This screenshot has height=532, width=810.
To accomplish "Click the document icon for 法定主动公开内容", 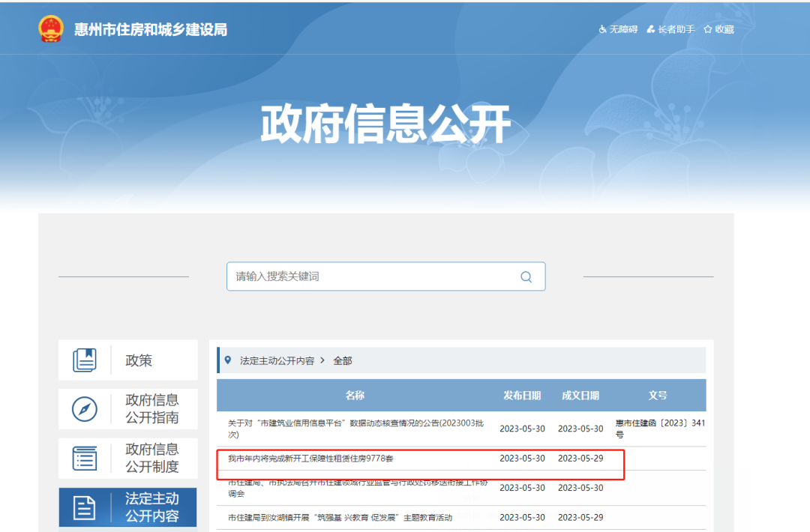I will (85, 508).
